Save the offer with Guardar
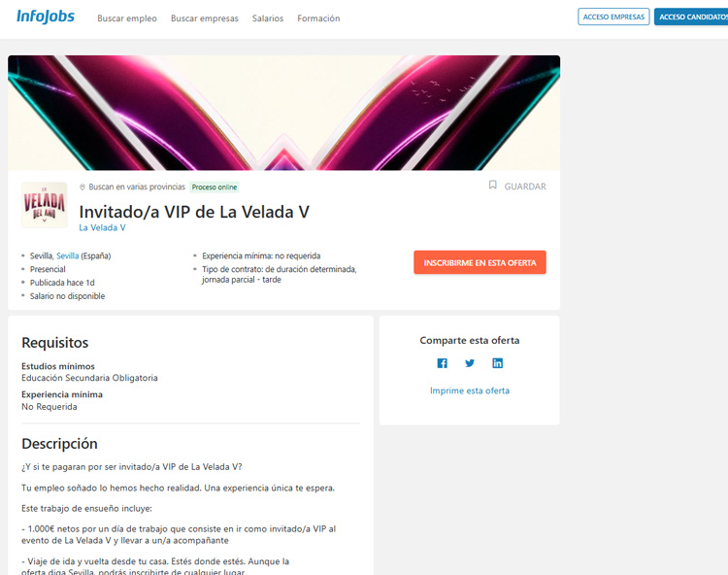 coord(517,186)
